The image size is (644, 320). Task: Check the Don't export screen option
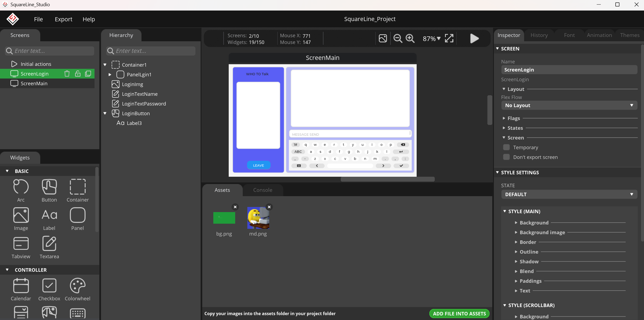[506, 157]
